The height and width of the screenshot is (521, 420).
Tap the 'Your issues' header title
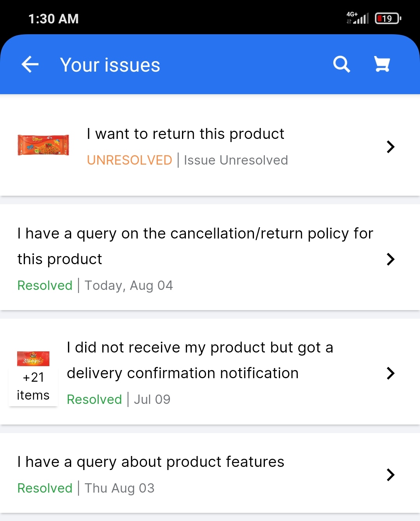(x=110, y=65)
